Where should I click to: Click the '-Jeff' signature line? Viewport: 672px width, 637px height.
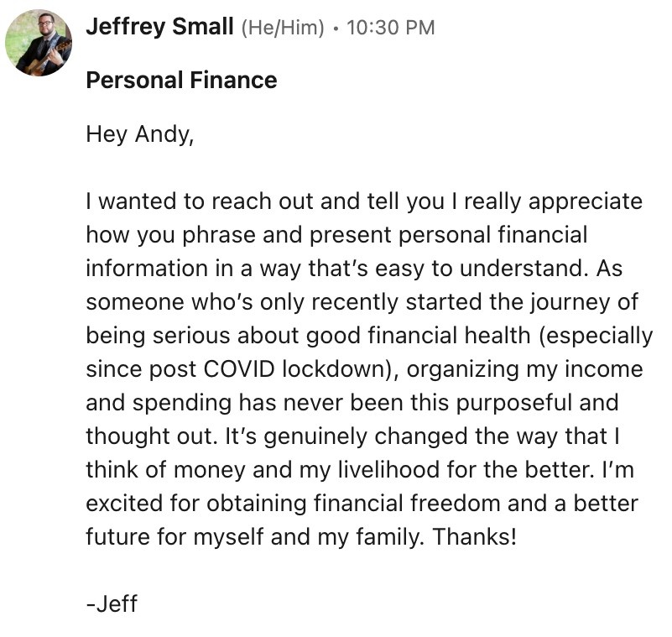[112, 603]
